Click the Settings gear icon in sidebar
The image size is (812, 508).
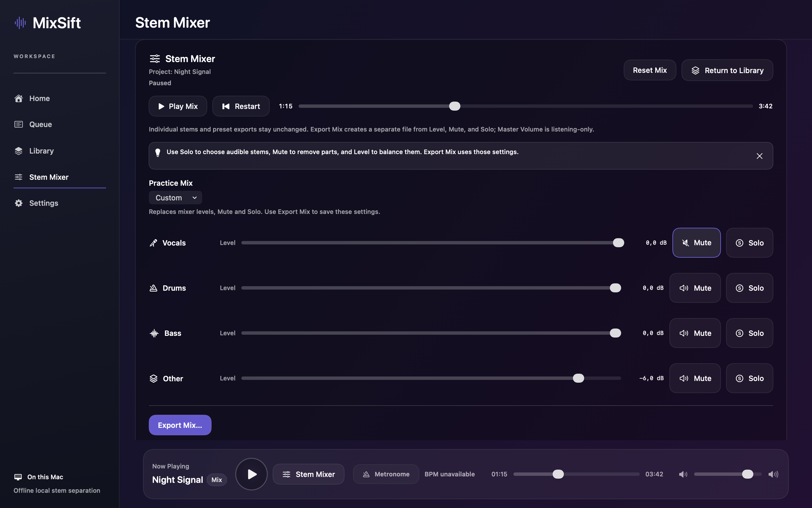click(18, 203)
